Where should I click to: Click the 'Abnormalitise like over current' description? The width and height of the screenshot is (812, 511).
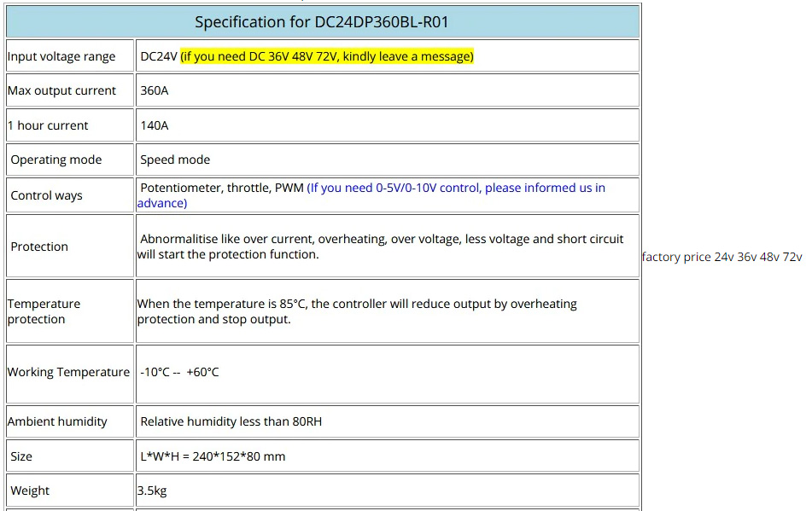[x=381, y=247]
